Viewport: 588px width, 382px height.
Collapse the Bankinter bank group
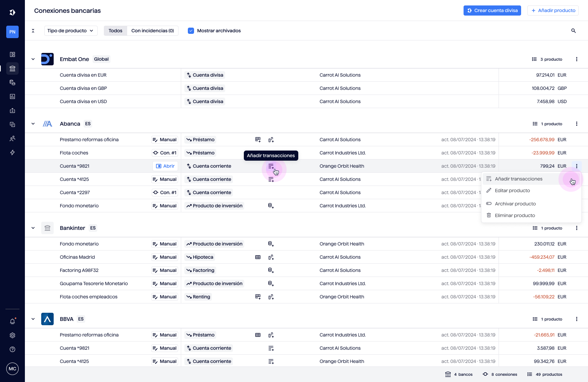pos(33,228)
